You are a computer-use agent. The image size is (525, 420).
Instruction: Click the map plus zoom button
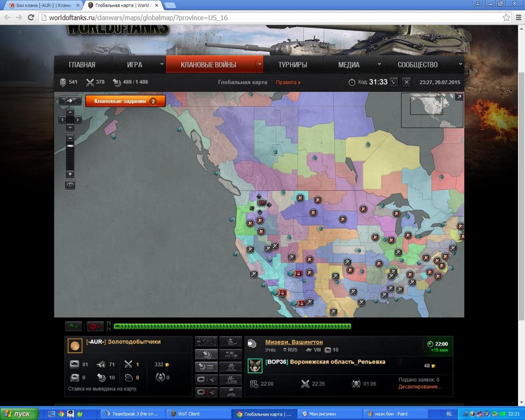pyautogui.click(x=70, y=174)
